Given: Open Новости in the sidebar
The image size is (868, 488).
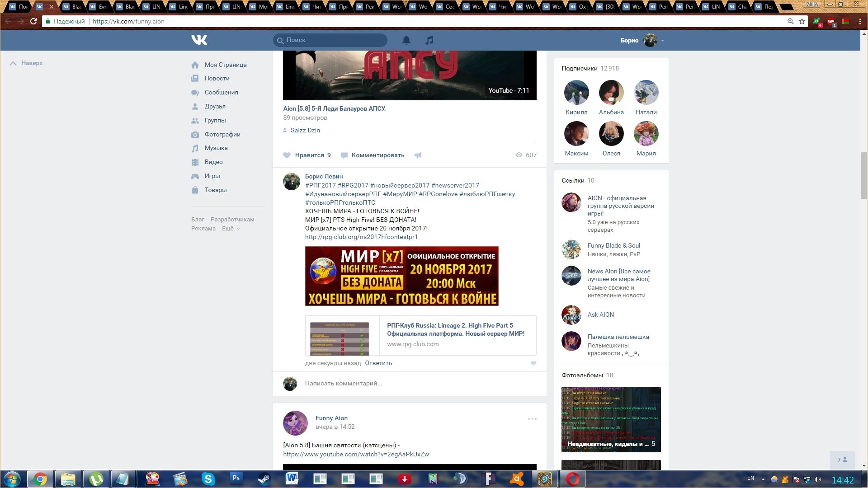Looking at the screenshot, I should tap(217, 79).
